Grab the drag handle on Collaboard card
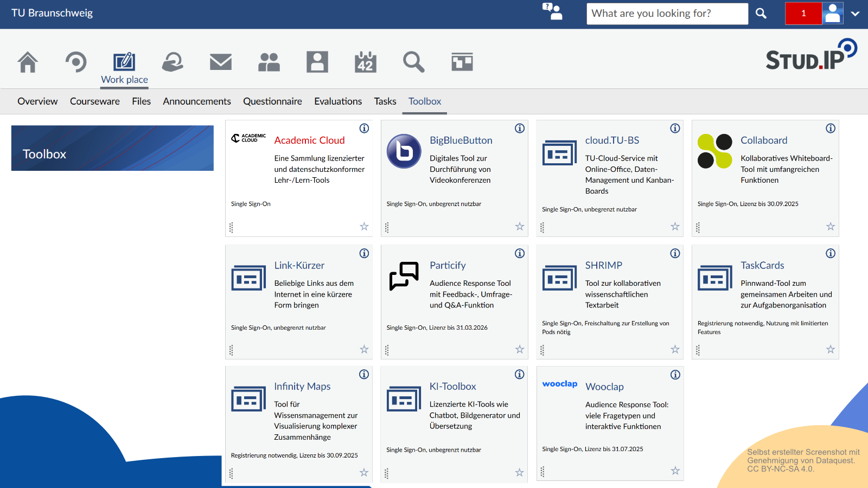The height and width of the screenshot is (488, 868). [x=698, y=228]
